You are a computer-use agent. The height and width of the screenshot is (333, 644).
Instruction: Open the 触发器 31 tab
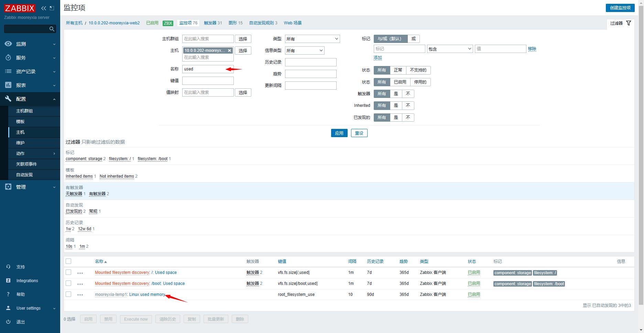pos(213,23)
